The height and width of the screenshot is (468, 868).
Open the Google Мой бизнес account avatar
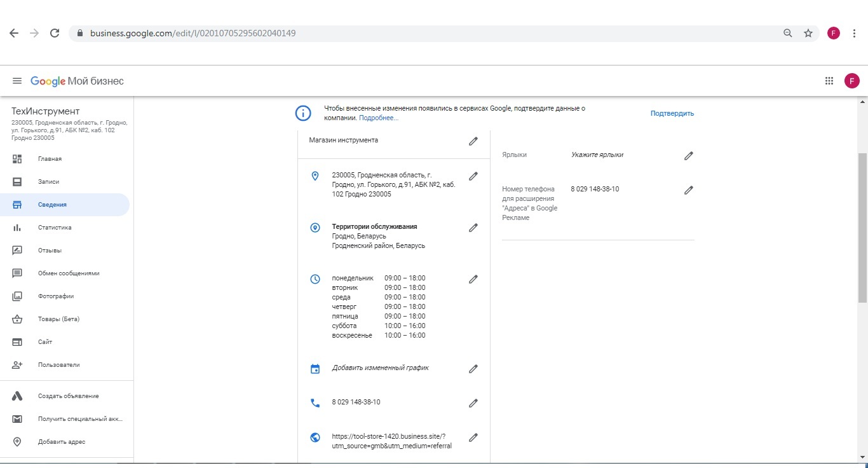point(852,81)
